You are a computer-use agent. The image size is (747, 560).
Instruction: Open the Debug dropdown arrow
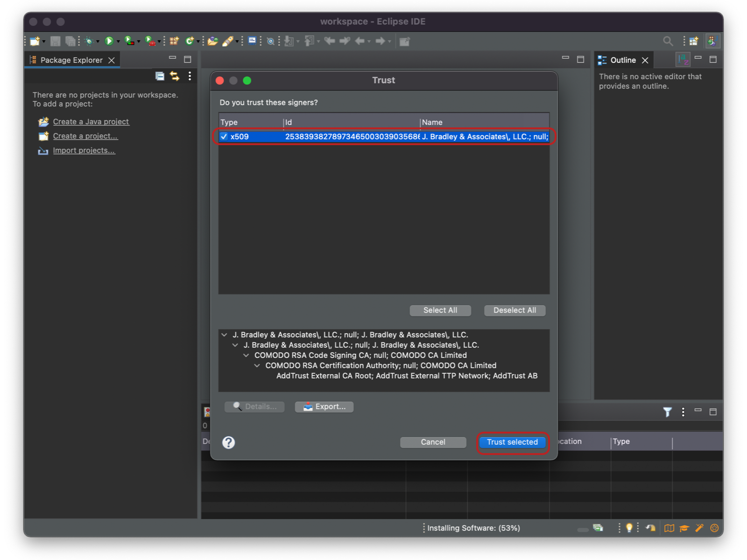(98, 42)
